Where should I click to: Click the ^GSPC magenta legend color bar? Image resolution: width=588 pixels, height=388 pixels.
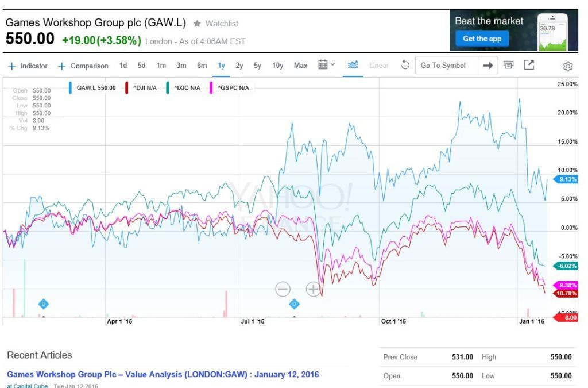tap(211, 88)
